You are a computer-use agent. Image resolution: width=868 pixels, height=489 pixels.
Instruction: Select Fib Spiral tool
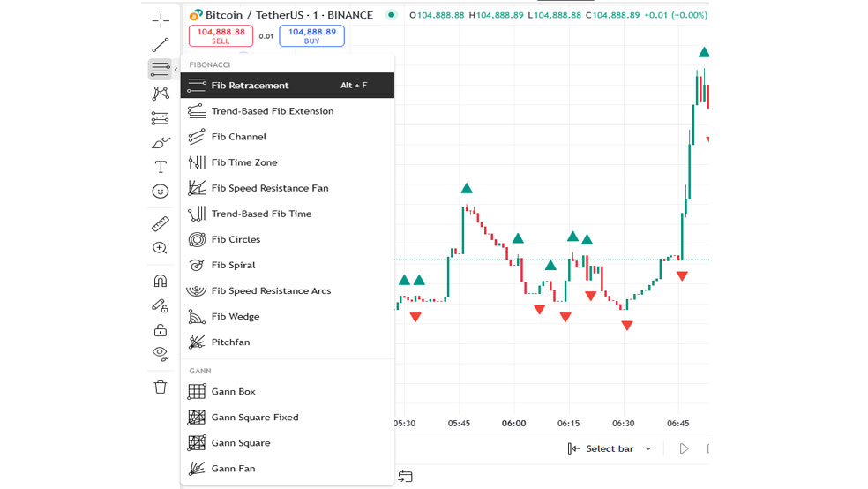pos(288,265)
